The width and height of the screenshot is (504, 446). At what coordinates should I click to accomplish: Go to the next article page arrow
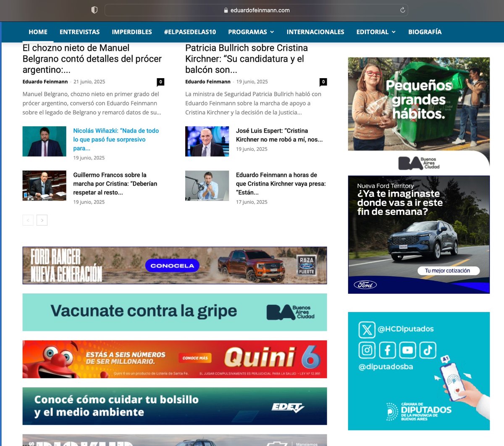point(42,220)
